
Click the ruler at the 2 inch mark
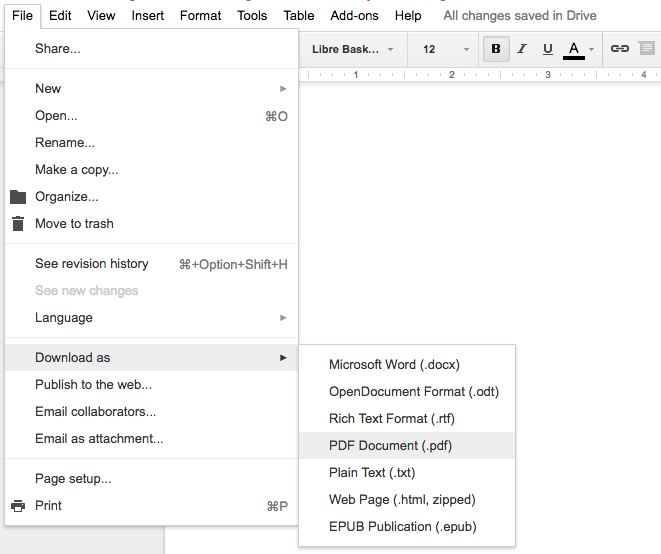click(x=452, y=75)
